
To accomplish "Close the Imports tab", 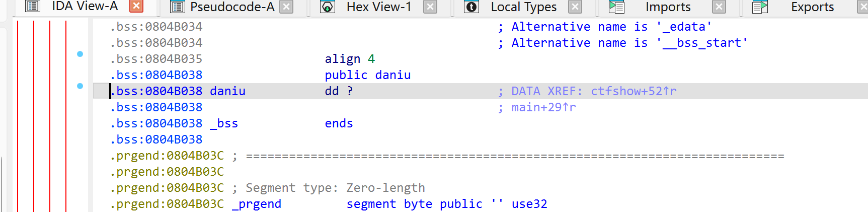I will click(720, 7).
